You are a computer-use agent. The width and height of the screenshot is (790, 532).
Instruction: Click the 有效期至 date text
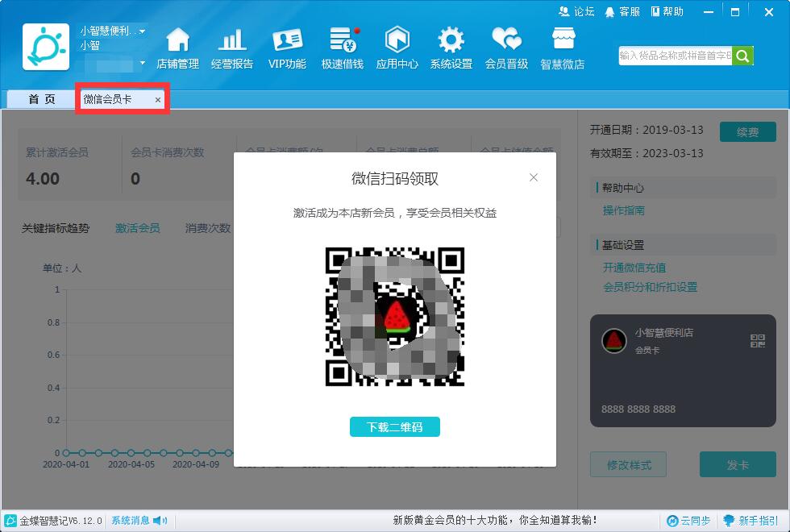647,153
